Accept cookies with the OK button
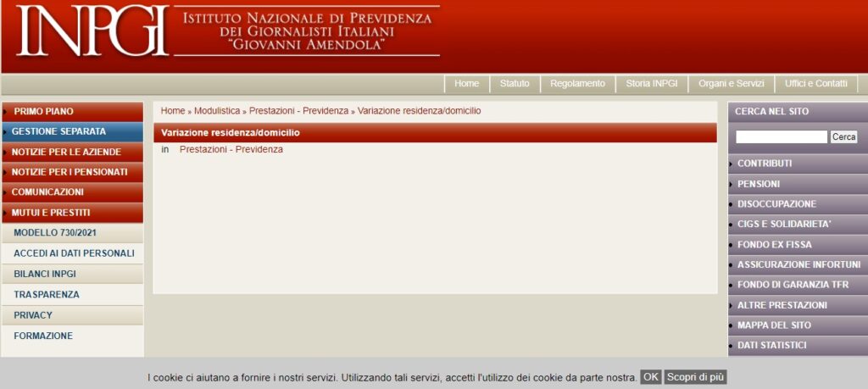This screenshot has height=389, width=868. coord(650,377)
